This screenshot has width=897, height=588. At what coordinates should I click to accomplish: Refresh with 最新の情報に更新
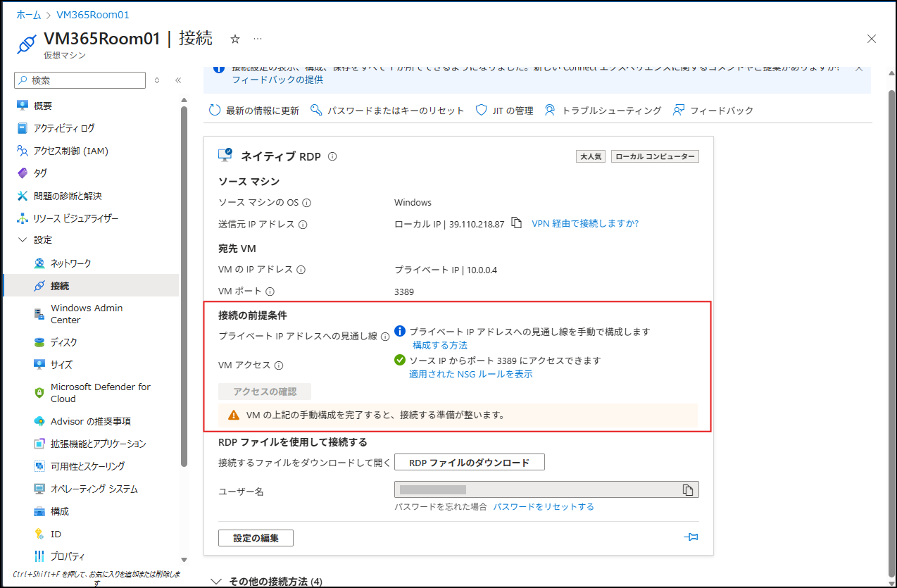(x=254, y=111)
